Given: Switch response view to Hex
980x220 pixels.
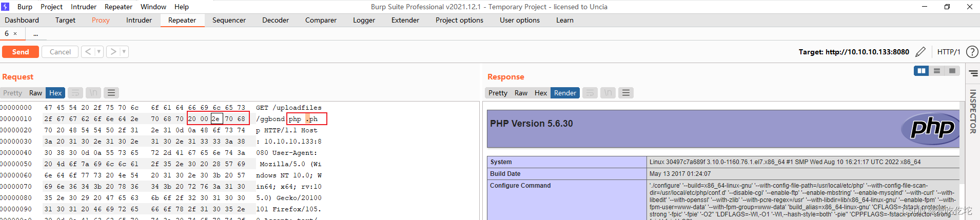Looking at the screenshot, I should coord(541,93).
